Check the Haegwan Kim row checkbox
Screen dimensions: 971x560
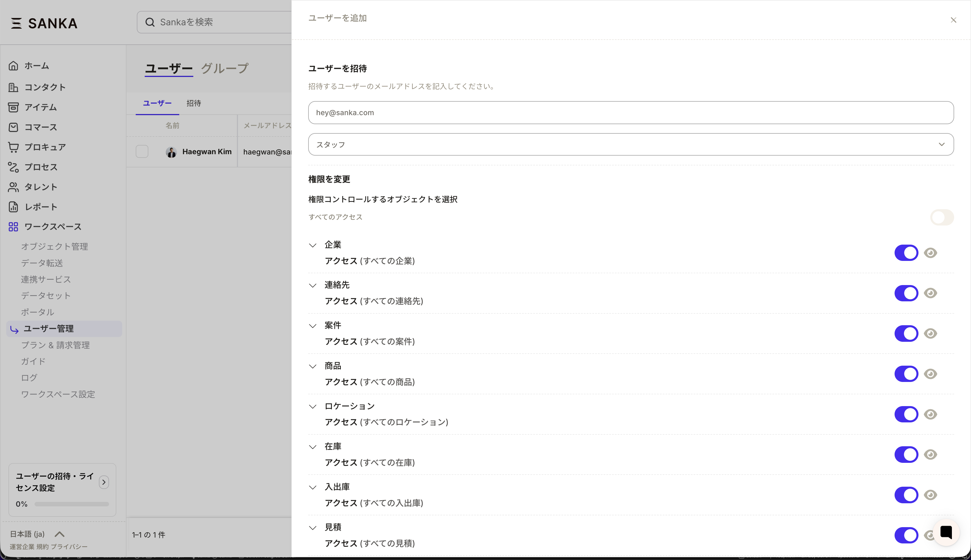pos(142,152)
